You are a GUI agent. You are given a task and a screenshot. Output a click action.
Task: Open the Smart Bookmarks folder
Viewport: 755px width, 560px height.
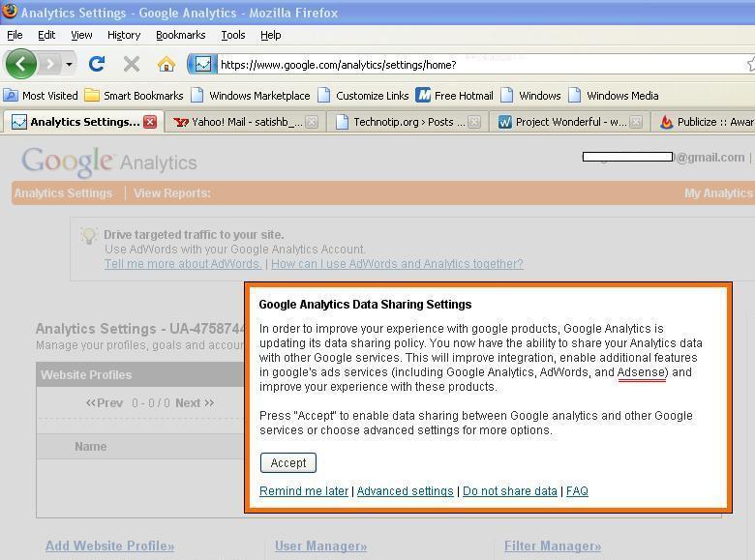(x=134, y=96)
